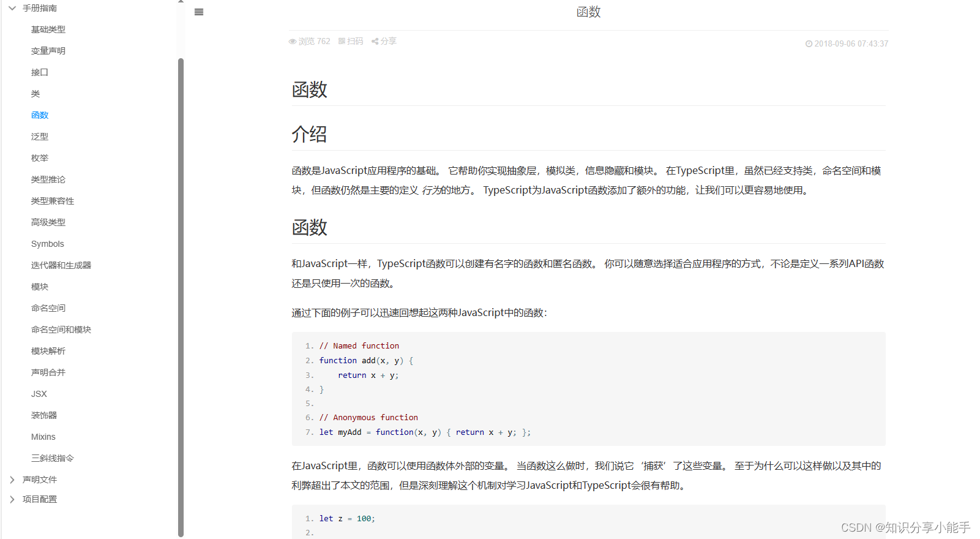This screenshot has width=980, height=539.
Task: Open the 命名空间 chapter
Action: (48, 308)
